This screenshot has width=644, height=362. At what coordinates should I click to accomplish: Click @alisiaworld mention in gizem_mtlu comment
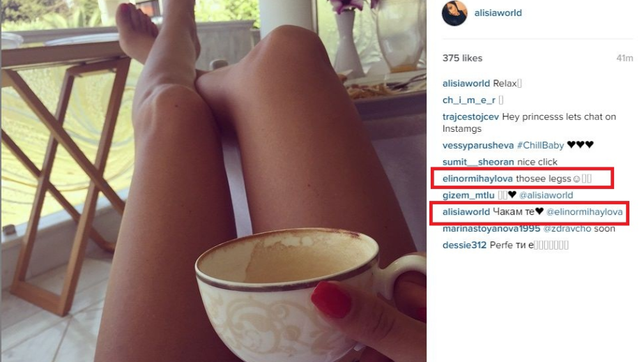coord(546,195)
